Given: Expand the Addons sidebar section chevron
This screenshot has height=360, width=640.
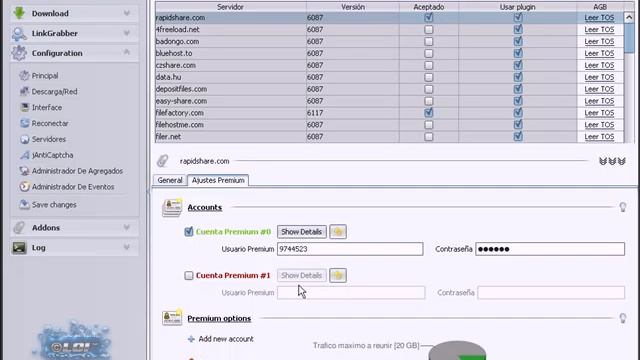Looking at the screenshot, I should click(127, 227).
